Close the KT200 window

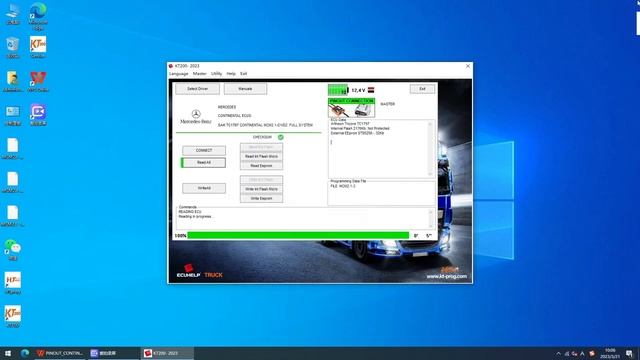coord(468,66)
